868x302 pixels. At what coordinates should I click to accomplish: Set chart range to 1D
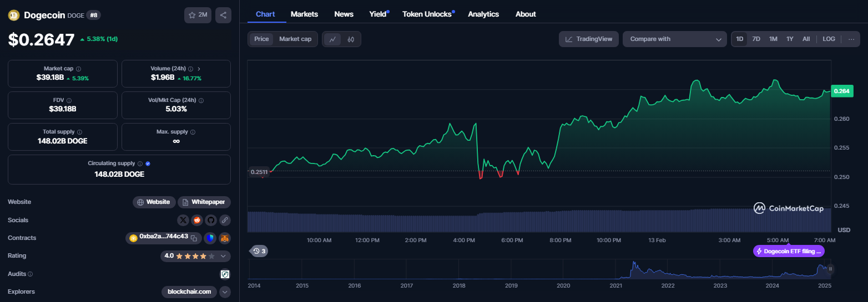point(739,39)
